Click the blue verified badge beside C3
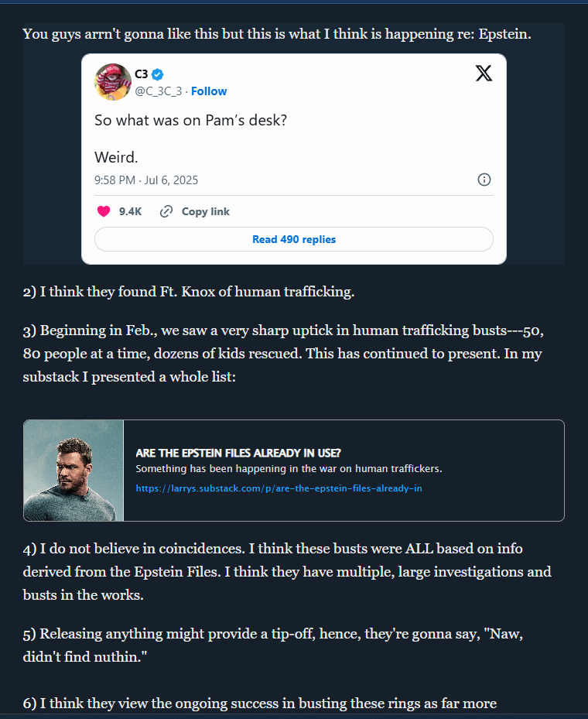The height and width of the screenshot is (719, 588). (x=158, y=74)
